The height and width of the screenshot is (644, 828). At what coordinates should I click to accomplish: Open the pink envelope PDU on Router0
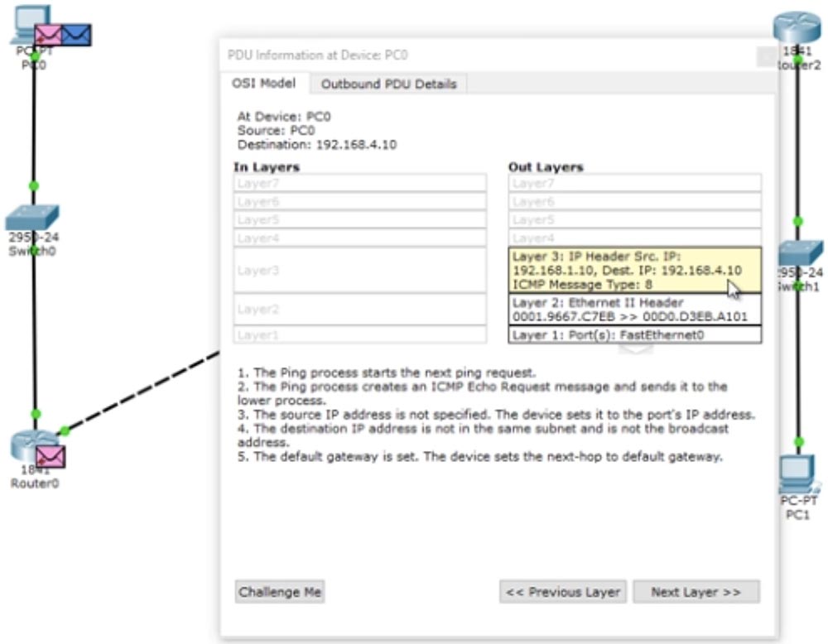[x=51, y=457]
